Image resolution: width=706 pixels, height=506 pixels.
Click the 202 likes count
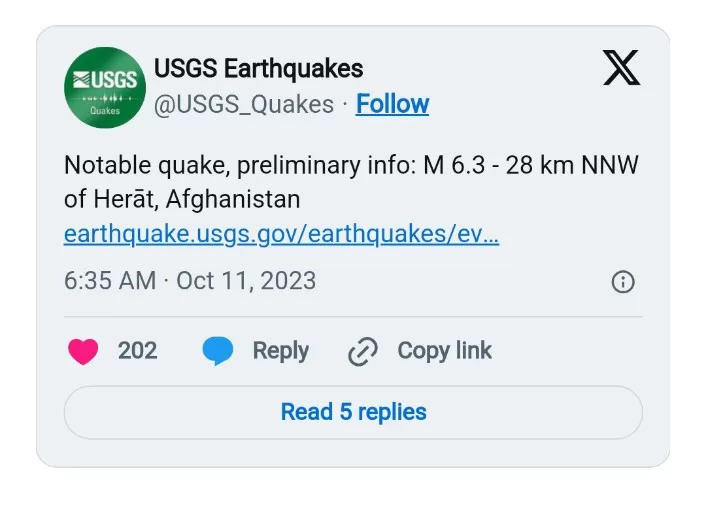[137, 351]
